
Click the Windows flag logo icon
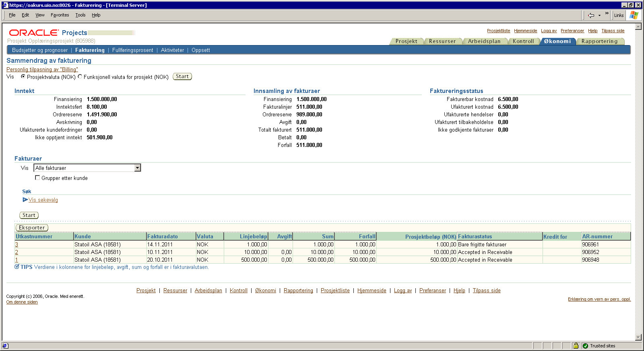(634, 15)
